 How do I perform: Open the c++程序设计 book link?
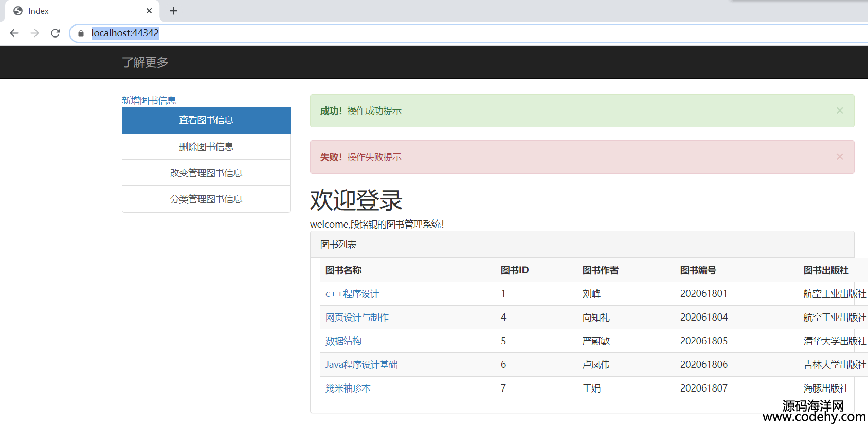[x=352, y=294]
